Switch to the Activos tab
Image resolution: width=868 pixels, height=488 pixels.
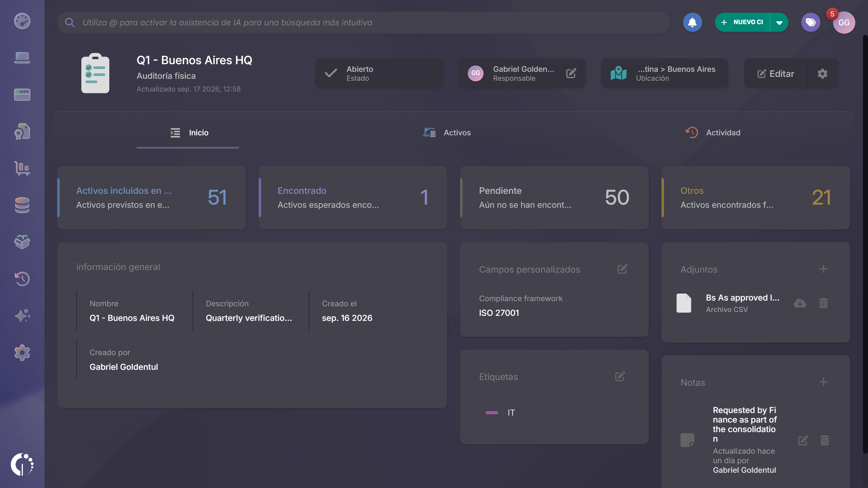click(446, 133)
